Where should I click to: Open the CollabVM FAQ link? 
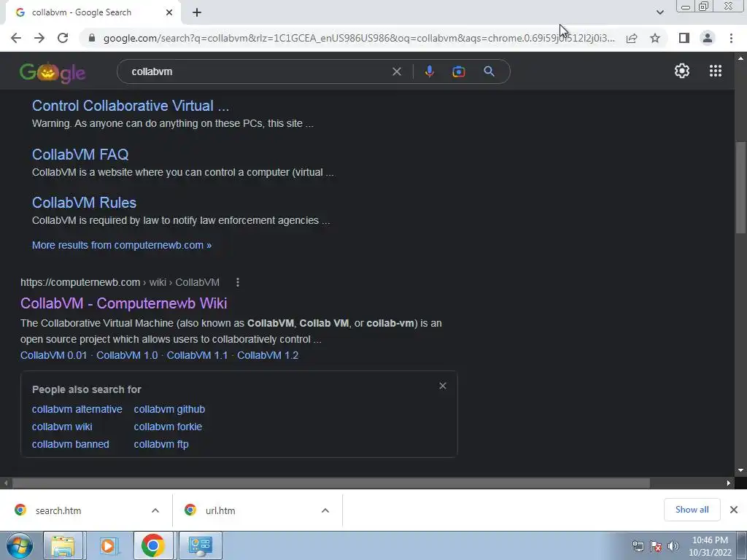tap(80, 155)
